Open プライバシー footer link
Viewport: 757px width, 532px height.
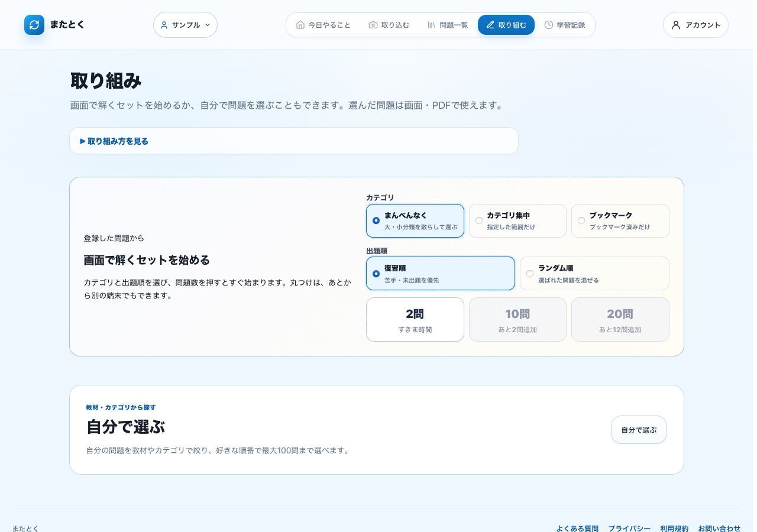(629, 528)
